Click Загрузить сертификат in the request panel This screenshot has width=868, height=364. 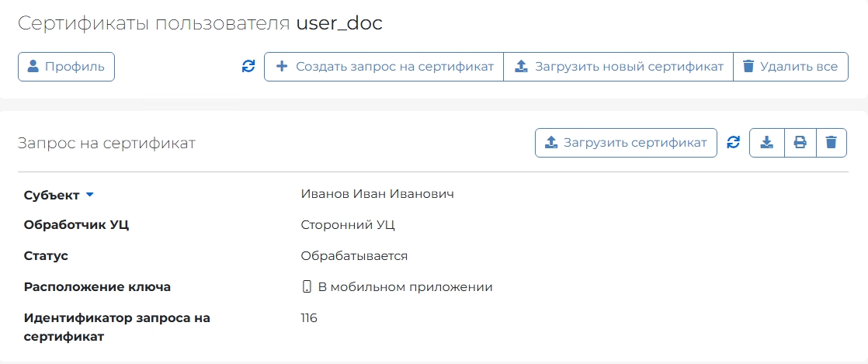pyautogui.click(x=626, y=143)
